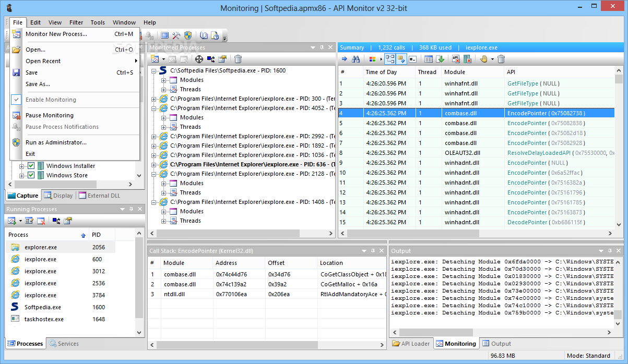628x364 pixels.
Task: Click the process tree icon in Monitored Processes toolbar
Action: [x=211, y=59]
